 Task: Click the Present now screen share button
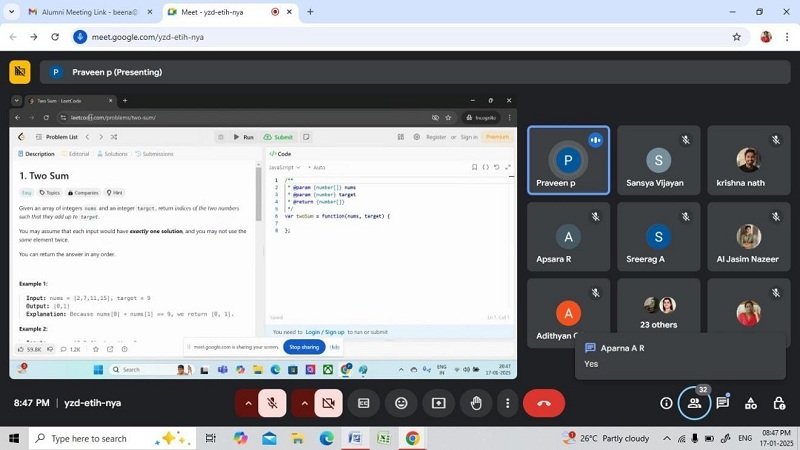(438, 403)
